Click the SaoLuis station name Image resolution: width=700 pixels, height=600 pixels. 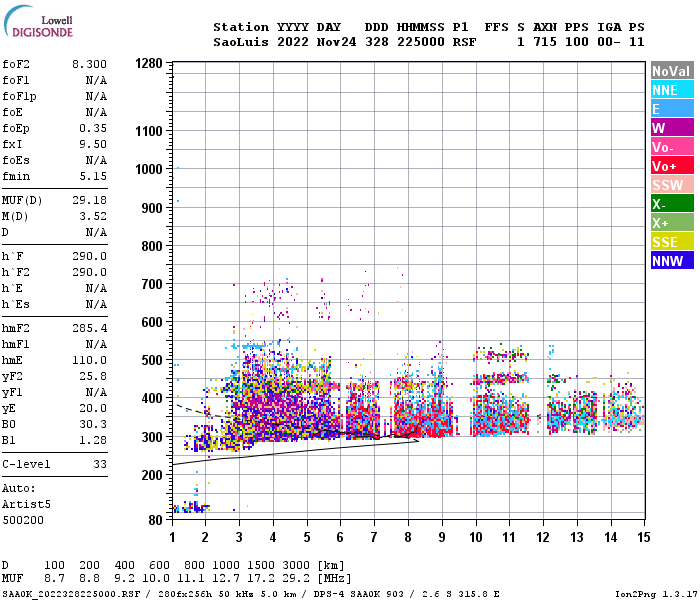[241, 42]
